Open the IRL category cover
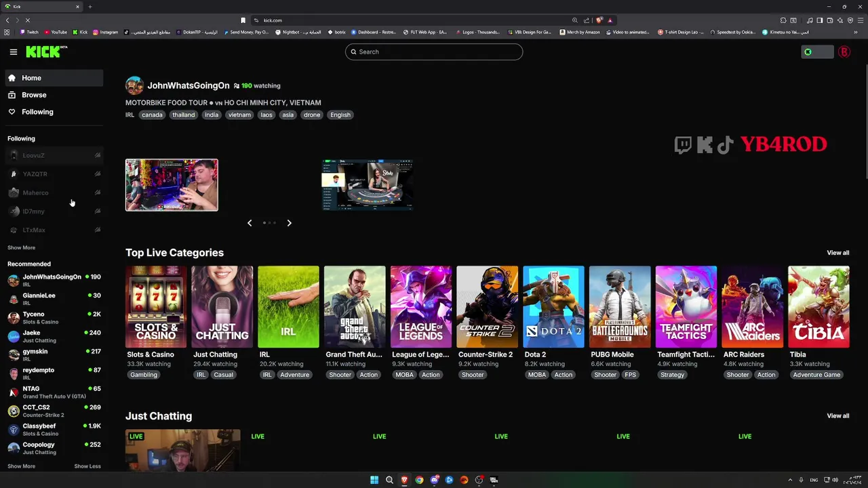 (288, 307)
